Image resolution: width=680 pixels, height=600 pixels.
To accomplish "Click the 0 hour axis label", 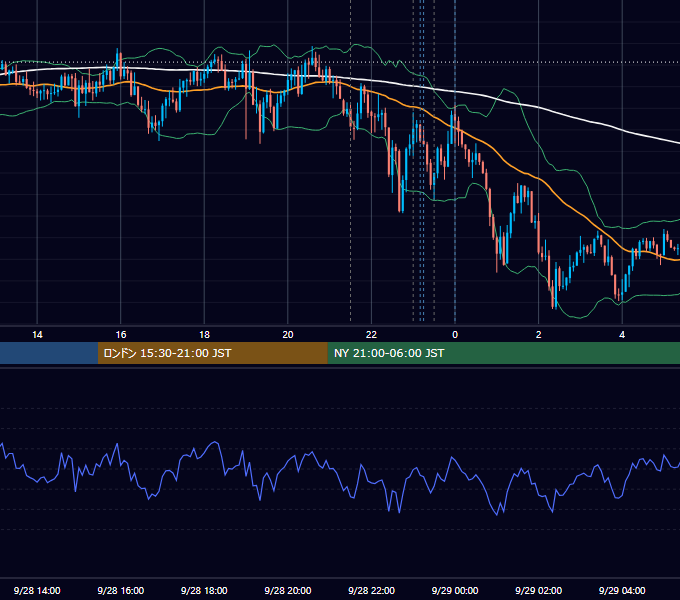I will [455, 335].
